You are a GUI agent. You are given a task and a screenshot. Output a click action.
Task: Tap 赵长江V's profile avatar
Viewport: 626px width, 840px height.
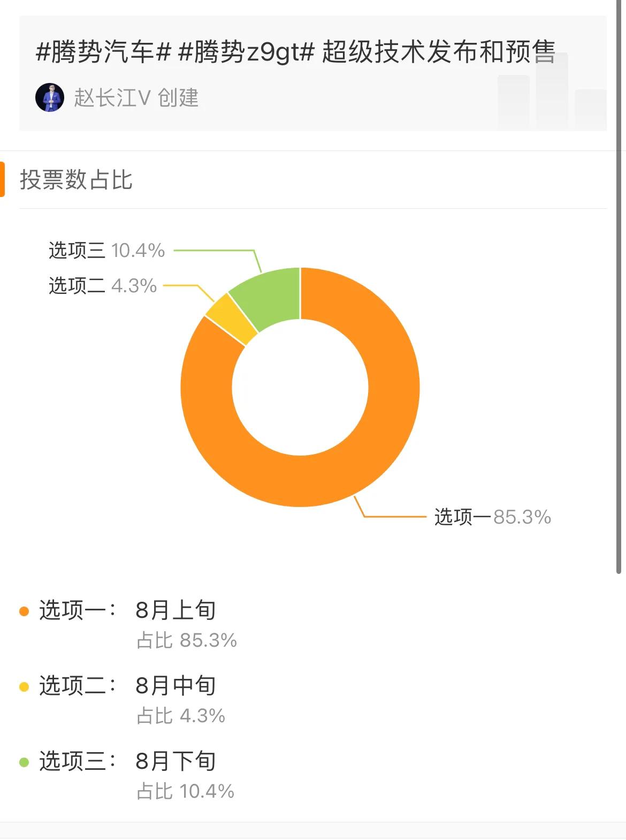point(50,97)
